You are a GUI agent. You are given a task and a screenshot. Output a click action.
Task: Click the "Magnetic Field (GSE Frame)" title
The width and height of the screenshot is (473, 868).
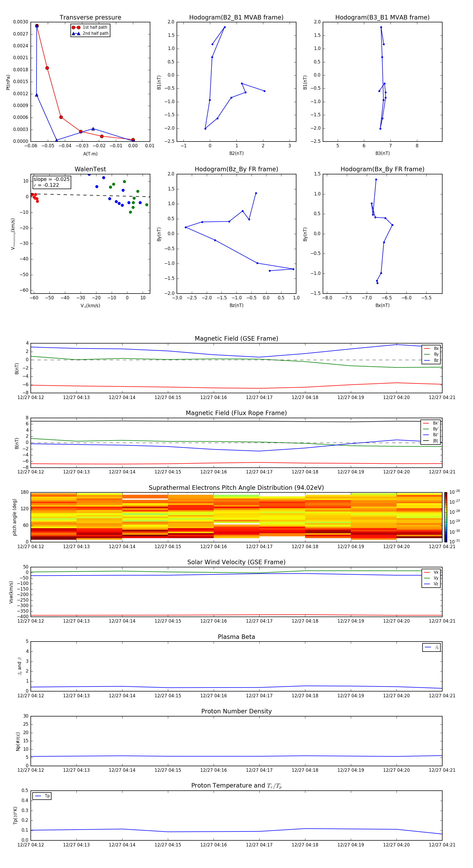click(236, 339)
